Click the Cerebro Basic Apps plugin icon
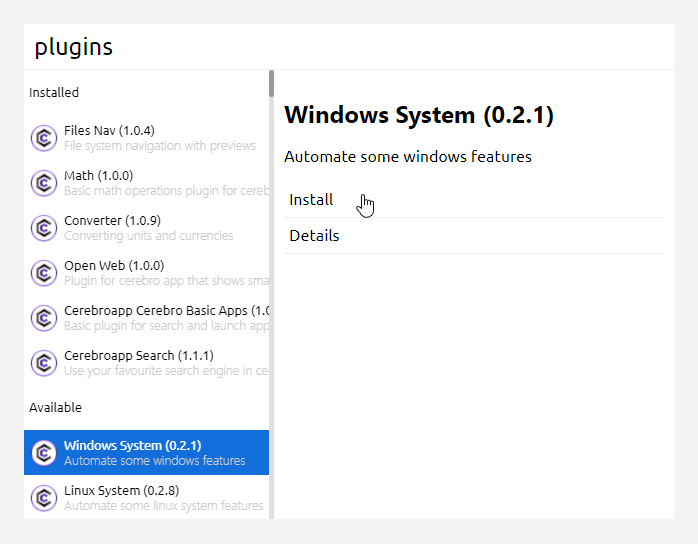The image size is (698, 544). point(44,318)
